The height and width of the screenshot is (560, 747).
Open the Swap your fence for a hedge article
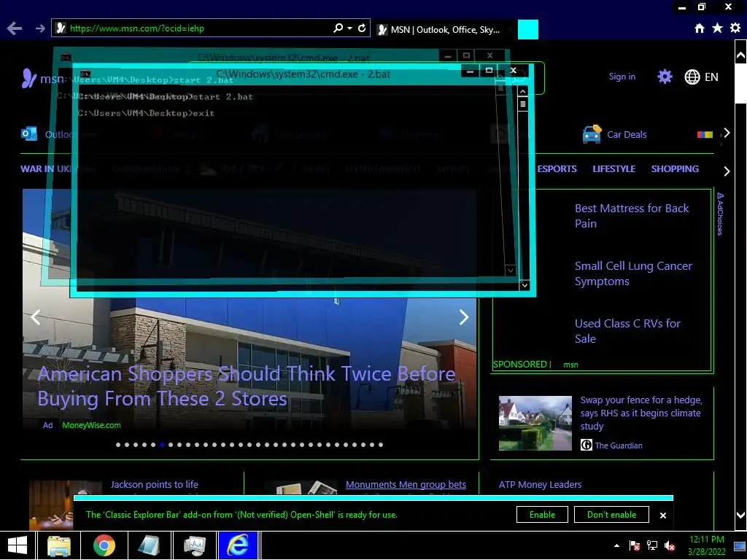pyautogui.click(x=640, y=413)
